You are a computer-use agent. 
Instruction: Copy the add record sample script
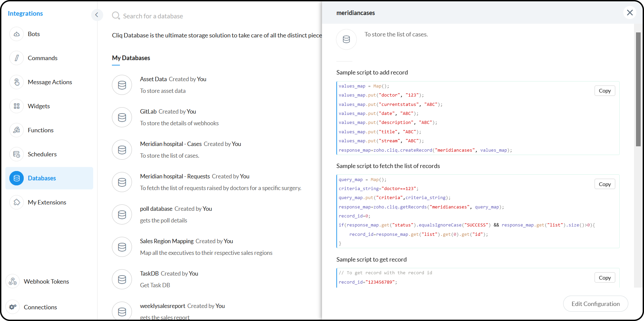click(605, 91)
